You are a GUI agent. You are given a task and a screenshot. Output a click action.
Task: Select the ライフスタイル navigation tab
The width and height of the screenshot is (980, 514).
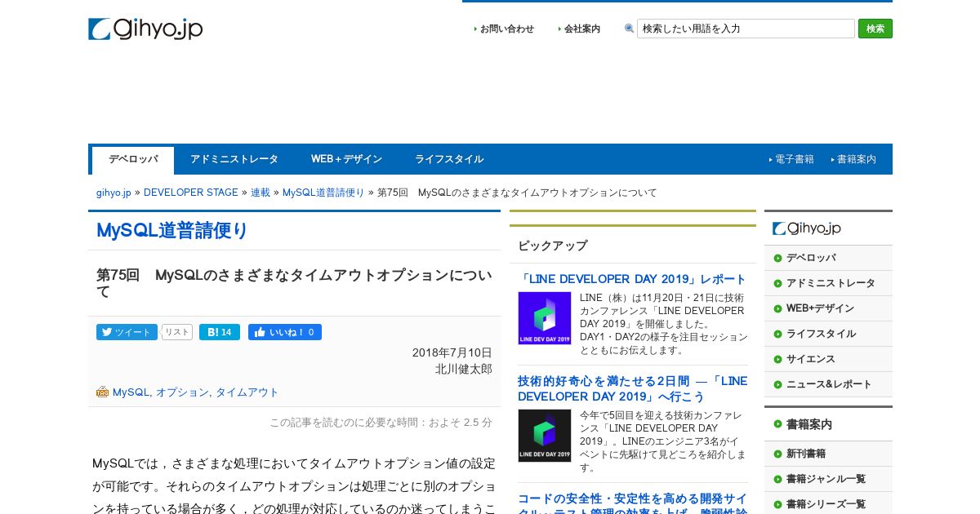coord(449,159)
